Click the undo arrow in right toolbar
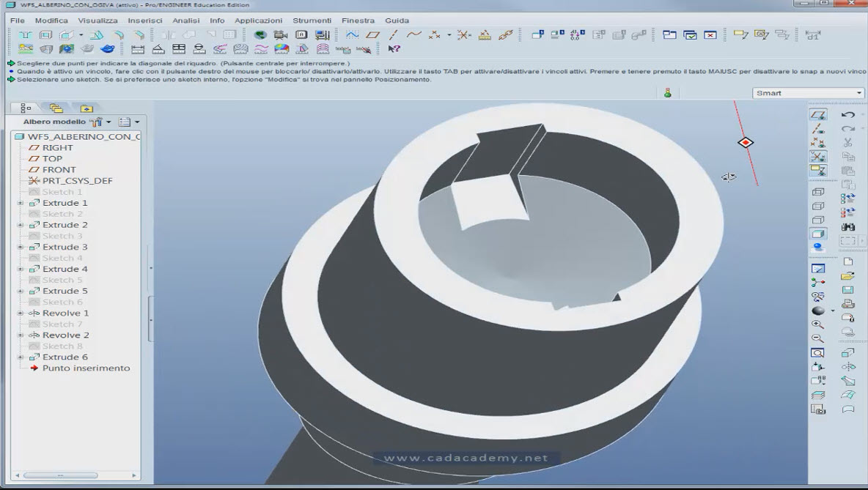Image resolution: width=868 pixels, height=490 pixels. (847, 115)
